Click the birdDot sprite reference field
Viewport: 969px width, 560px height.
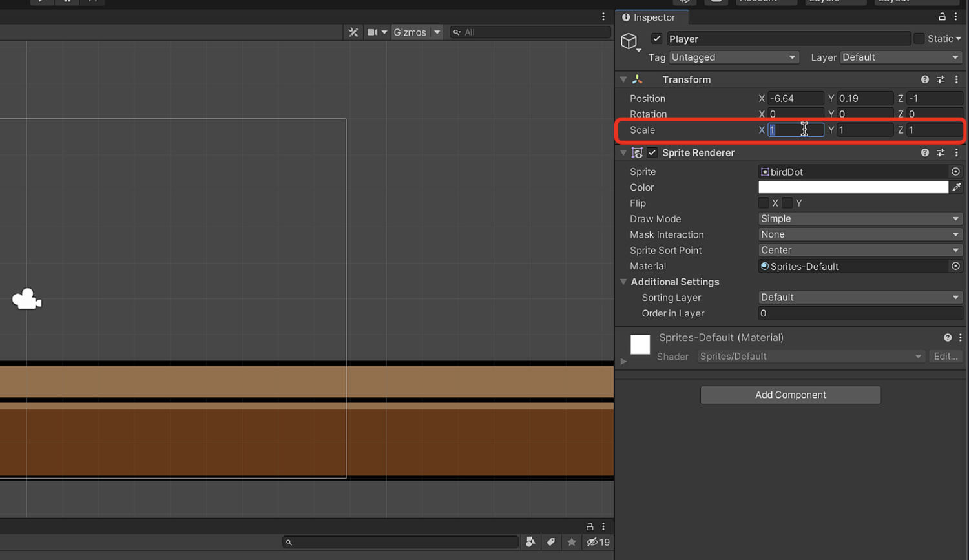pyautogui.click(x=853, y=172)
